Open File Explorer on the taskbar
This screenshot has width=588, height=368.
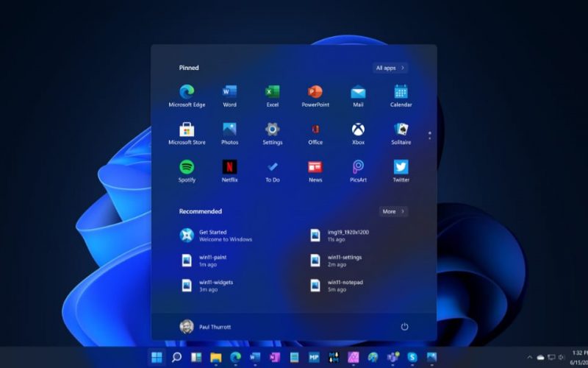215,357
